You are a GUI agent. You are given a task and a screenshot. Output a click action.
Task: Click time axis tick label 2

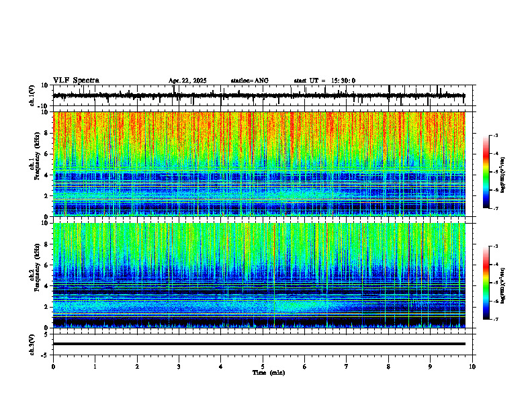[x=137, y=367]
